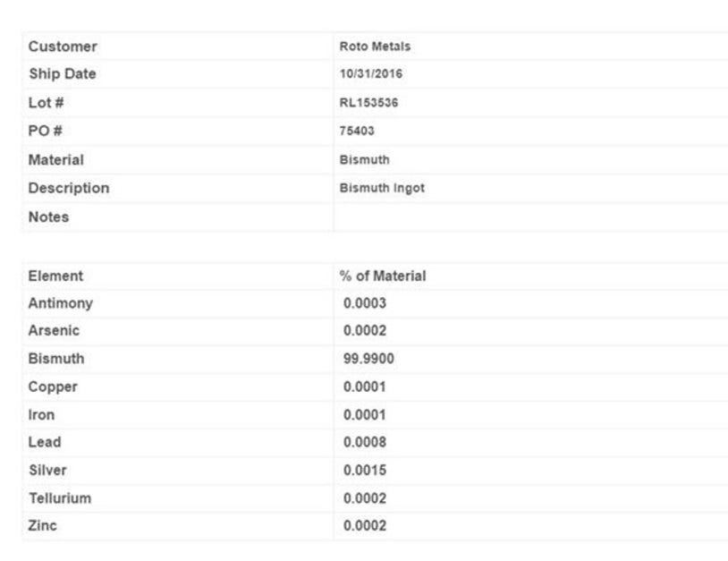Click the Zinc element label
Image resolution: width=728 pixels, height=561 pixels.
(x=42, y=525)
